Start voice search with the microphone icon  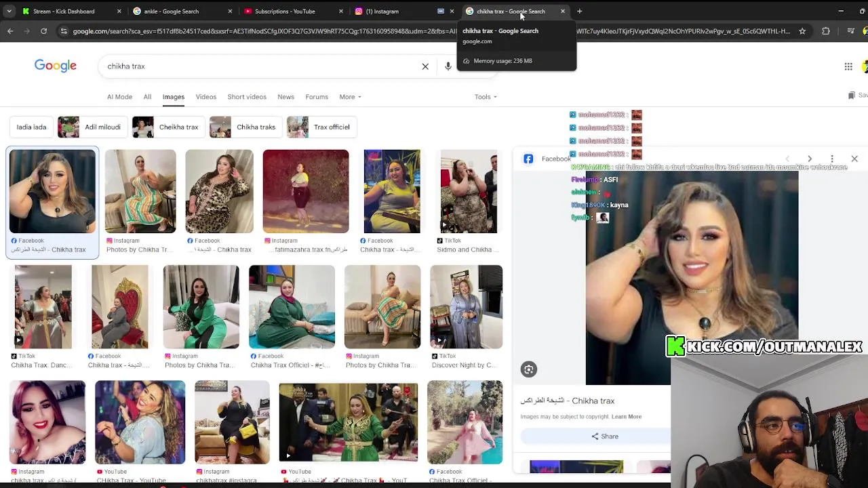point(448,66)
